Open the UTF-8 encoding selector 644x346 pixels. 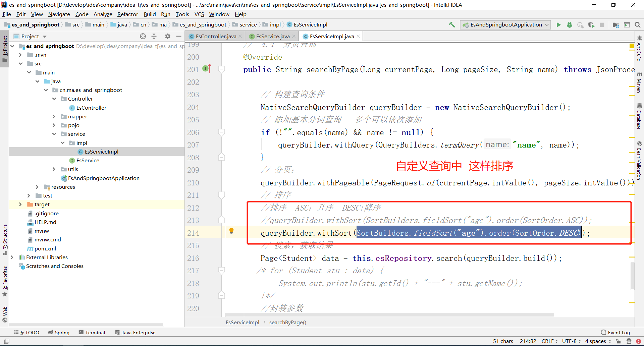pos(572,341)
